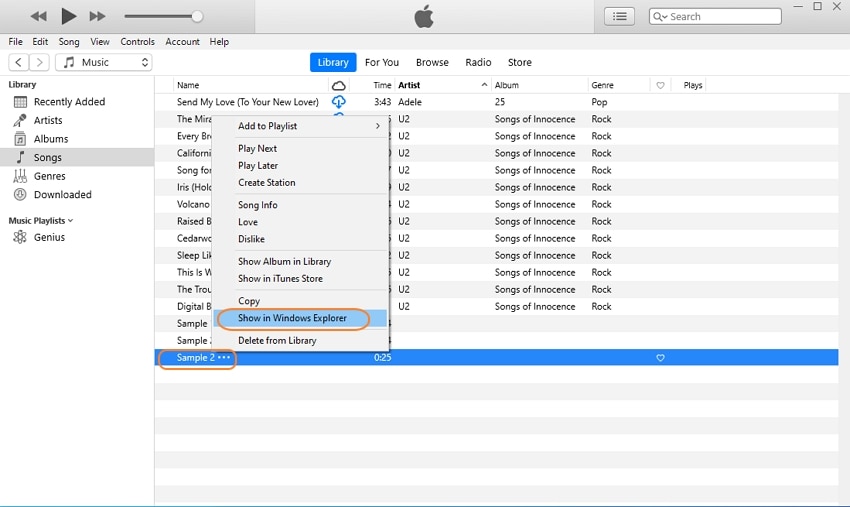Open the Edit menu
This screenshot has height=507, width=850.
40,42
